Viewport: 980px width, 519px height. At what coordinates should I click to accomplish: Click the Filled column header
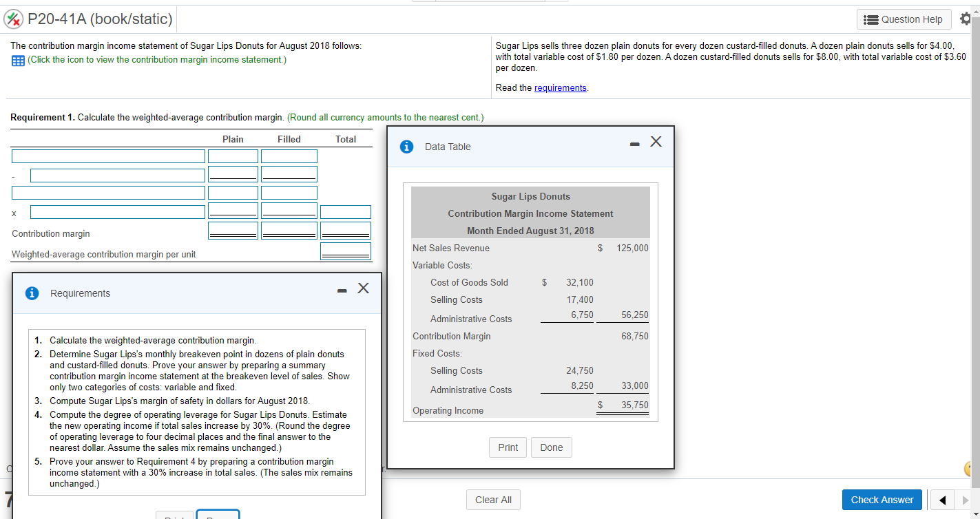tap(289, 139)
